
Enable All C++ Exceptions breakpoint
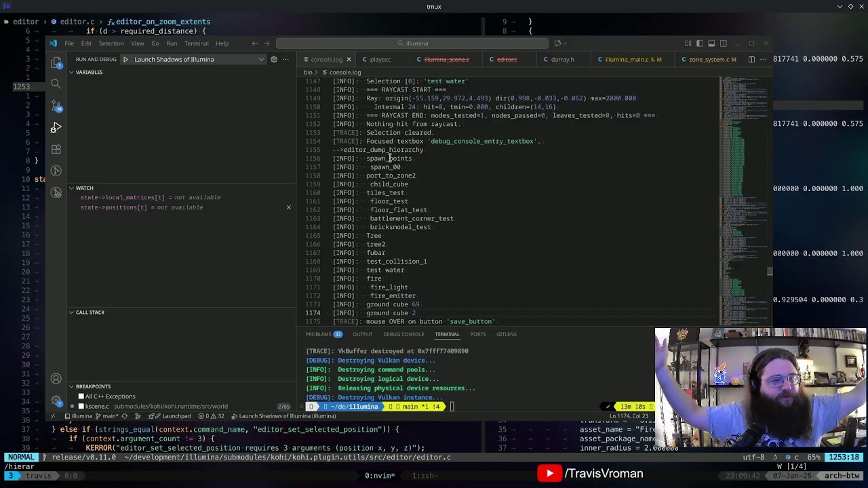pyautogui.click(x=81, y=396)
